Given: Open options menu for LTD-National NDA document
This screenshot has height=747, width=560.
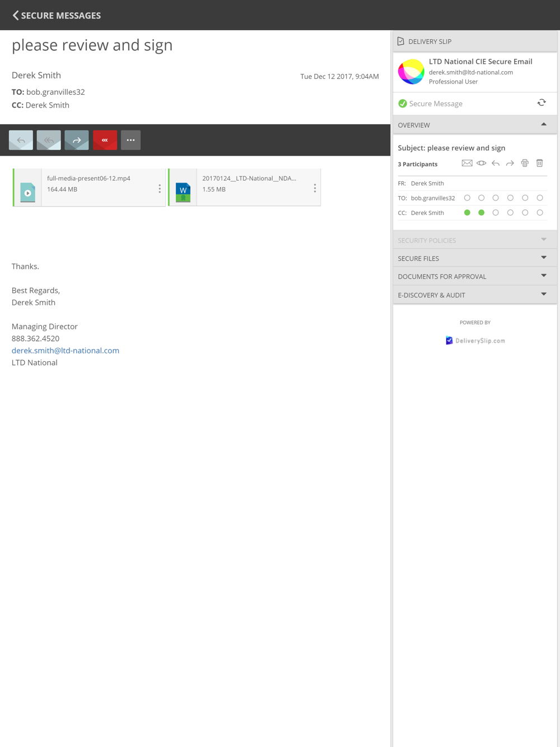Looking at the screenshot, I should (x=315, y=189).
